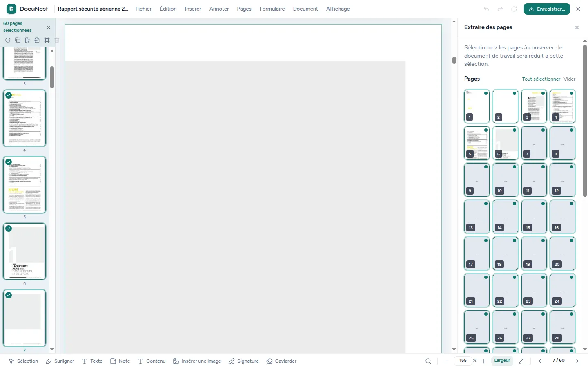Image resolution: width=588 pixels, height=368 pixels.
Task: Click the redo arrow in the top bar
Action: tap(500, 9)
